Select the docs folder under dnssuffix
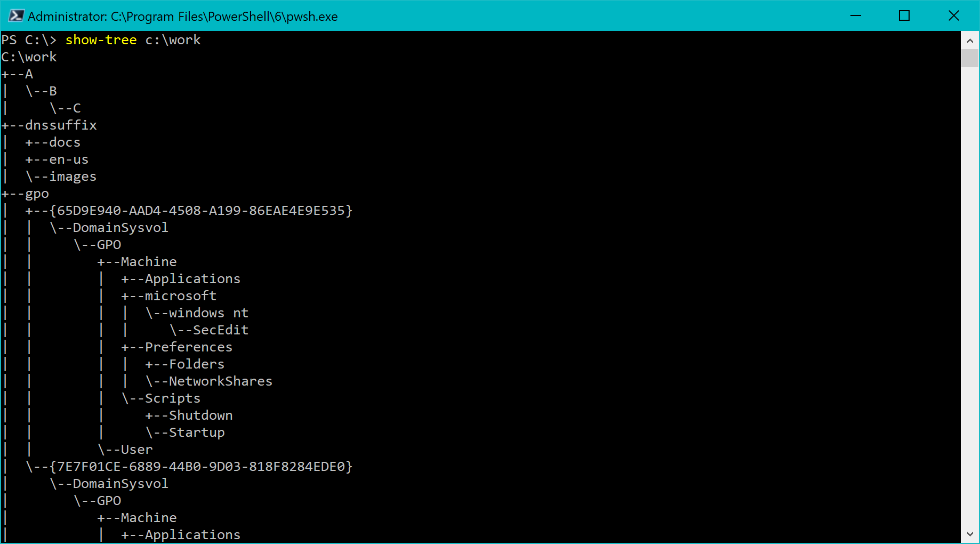The height and width of the screenshot is (544, 980). (x=64, y=142)
